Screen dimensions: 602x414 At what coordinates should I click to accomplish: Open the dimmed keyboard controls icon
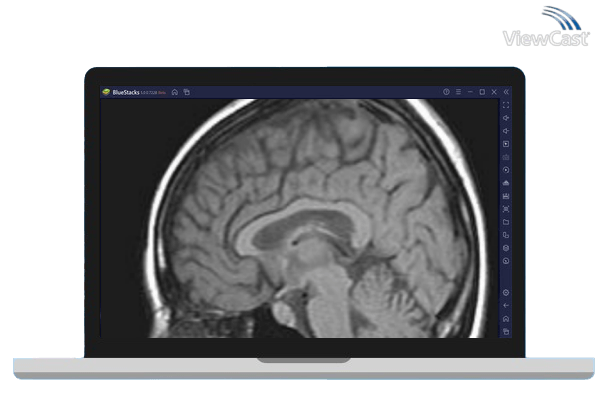(x=506, y=157)
